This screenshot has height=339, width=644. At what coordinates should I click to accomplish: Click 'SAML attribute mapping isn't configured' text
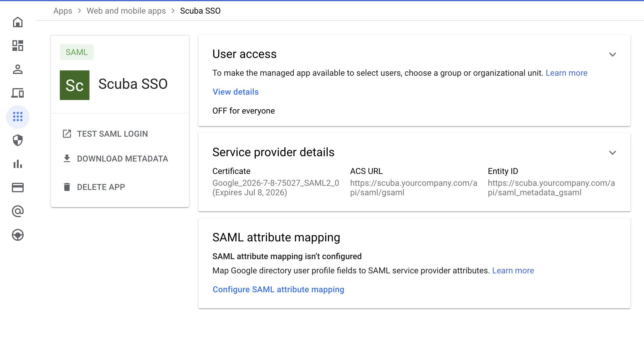[287, 256]
